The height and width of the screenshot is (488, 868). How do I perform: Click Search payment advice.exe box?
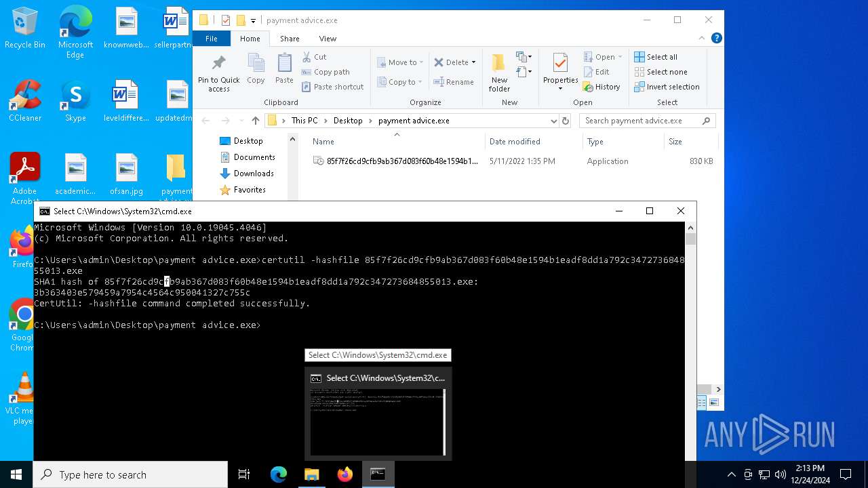(648, 121)
